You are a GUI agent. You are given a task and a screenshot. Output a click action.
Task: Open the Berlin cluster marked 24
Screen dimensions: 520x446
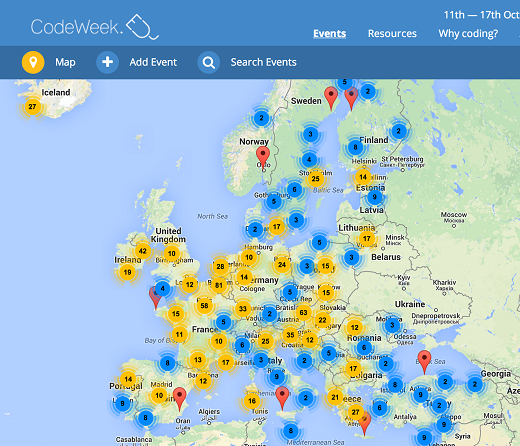pos(282,265)
